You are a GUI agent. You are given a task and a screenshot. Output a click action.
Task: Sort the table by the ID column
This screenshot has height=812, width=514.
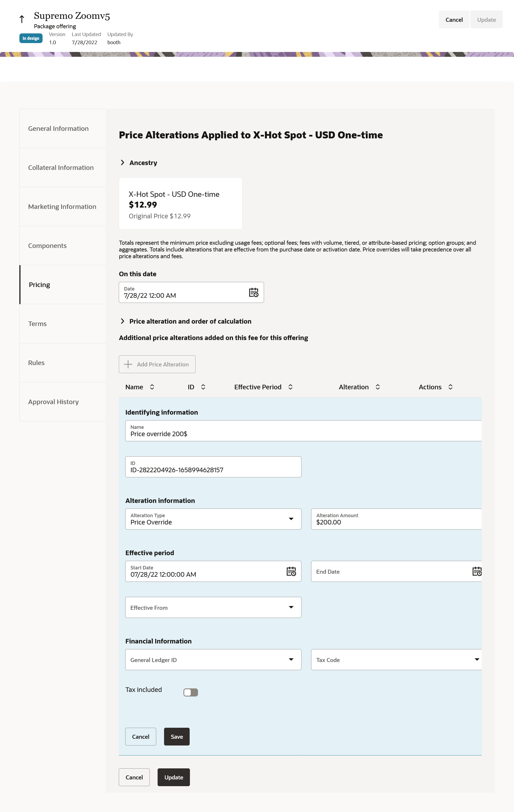203,387
